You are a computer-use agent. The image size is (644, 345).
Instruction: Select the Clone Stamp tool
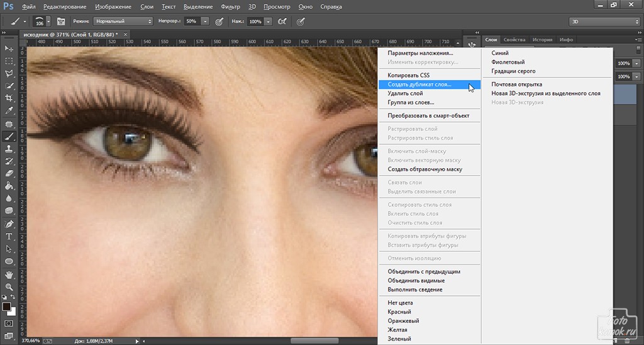(9, 149)
